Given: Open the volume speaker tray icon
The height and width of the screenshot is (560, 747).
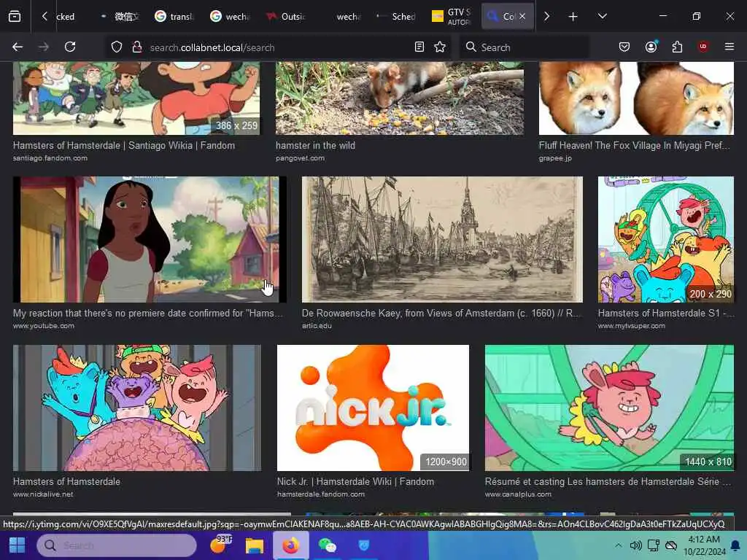Looking at the screenshot, I should pos(635,545).
